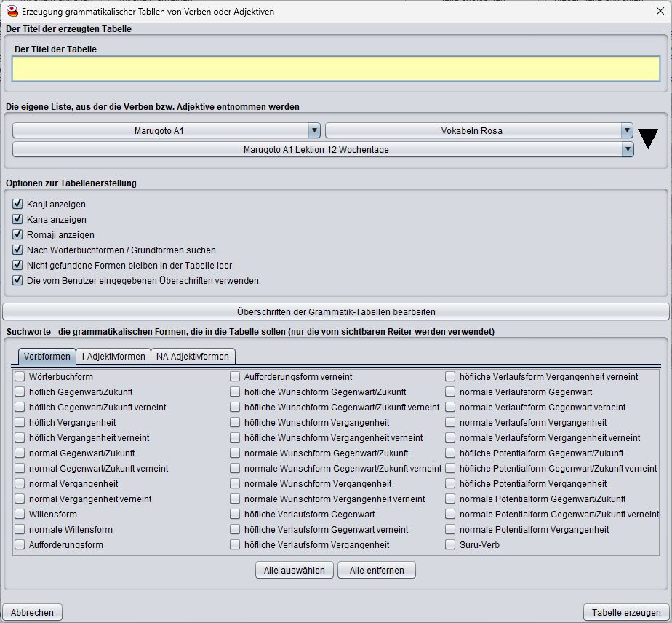Open 'Marugoto A1 Lektion 12 Wochentage' list dropdown

[x=323, y=150]
